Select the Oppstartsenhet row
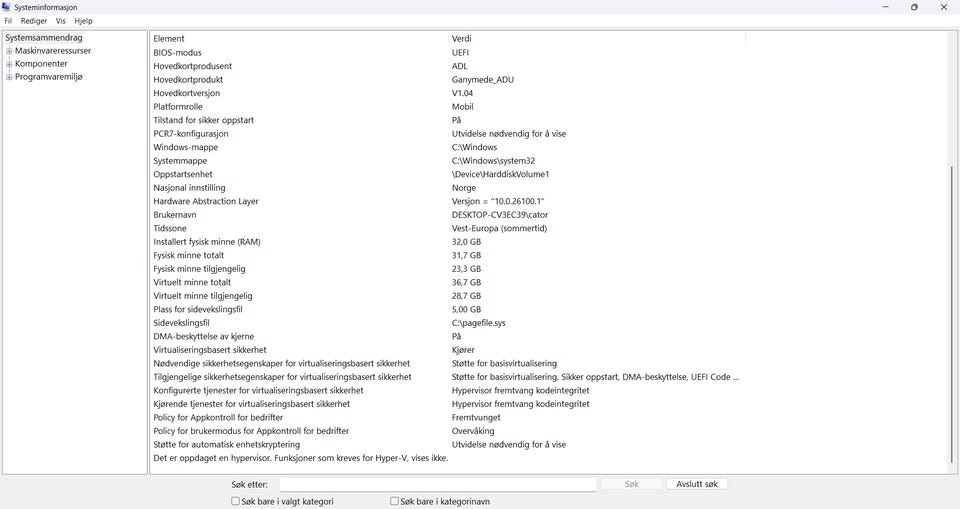The height and width of the screenshot is (509, 960). [x=446, y=174]
